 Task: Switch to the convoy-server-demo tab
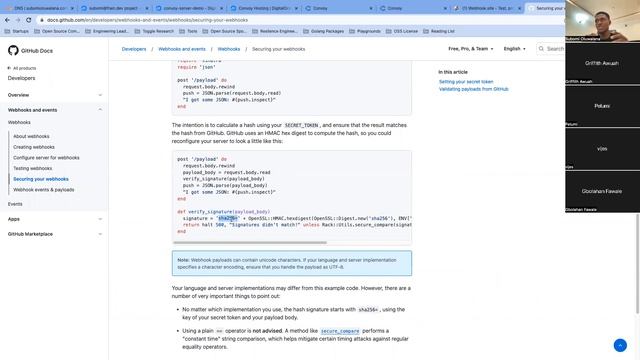(189, 8)
